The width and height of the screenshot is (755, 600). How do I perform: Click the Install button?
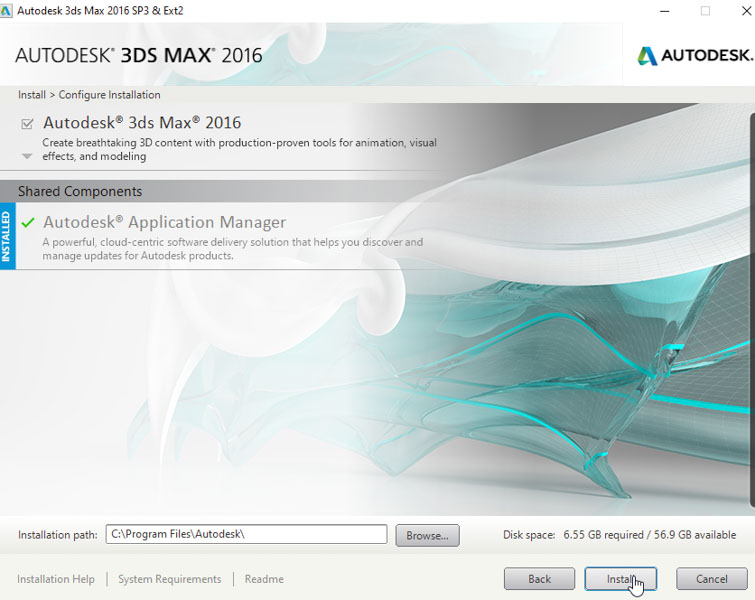coord(621,578)
